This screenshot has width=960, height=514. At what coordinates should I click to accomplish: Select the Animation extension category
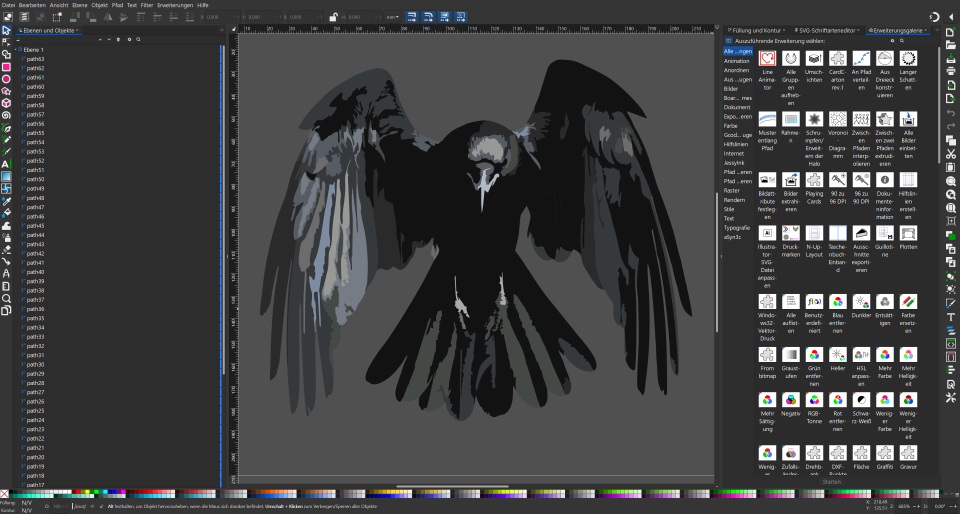click(736, 61)
